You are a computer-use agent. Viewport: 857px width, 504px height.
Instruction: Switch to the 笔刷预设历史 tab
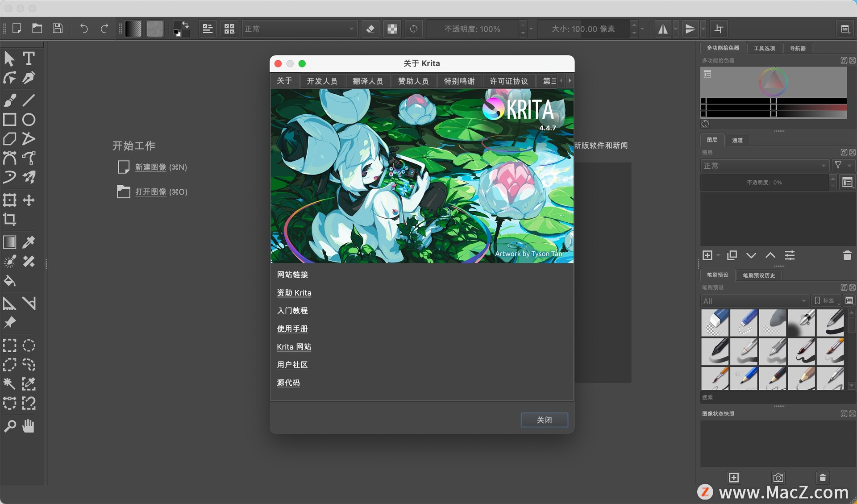pyautogui.click(x=759, y=275)
